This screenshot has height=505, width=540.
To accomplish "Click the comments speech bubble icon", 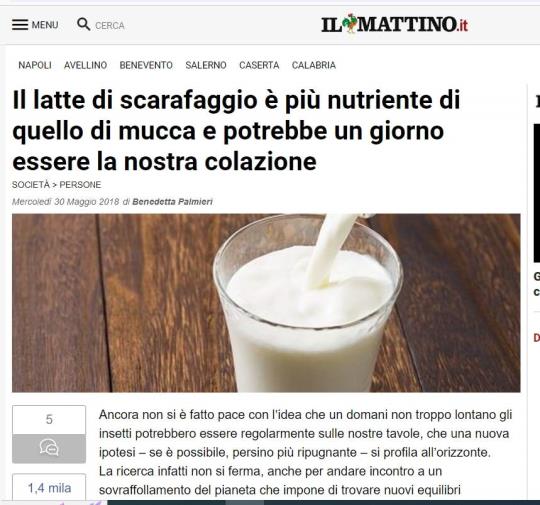I will 49,448.
